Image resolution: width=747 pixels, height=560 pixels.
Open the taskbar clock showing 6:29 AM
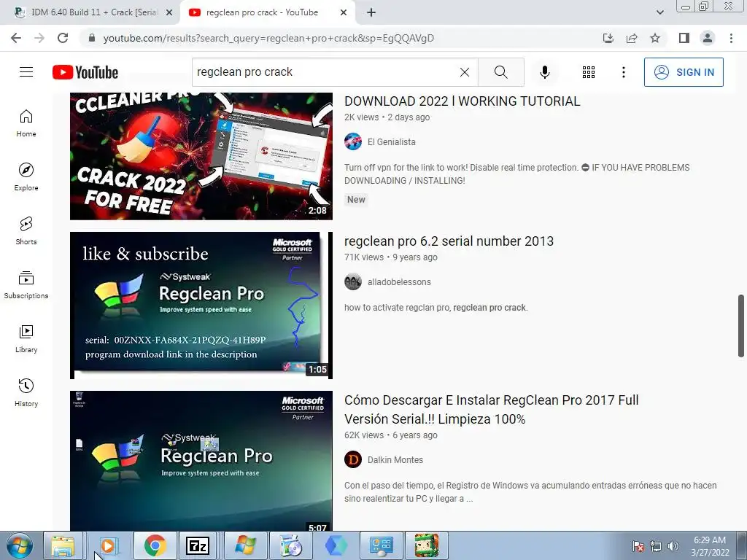click(710, 546)
